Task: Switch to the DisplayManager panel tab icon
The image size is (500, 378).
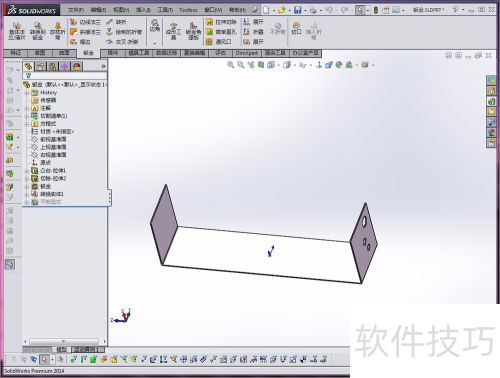Action: pyautogui.click(x=77, y=67)
